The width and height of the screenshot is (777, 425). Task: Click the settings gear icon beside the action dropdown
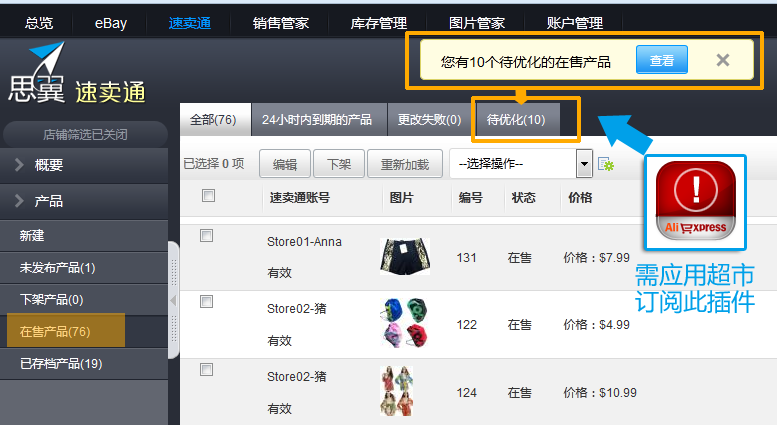[x=606, y=164]
